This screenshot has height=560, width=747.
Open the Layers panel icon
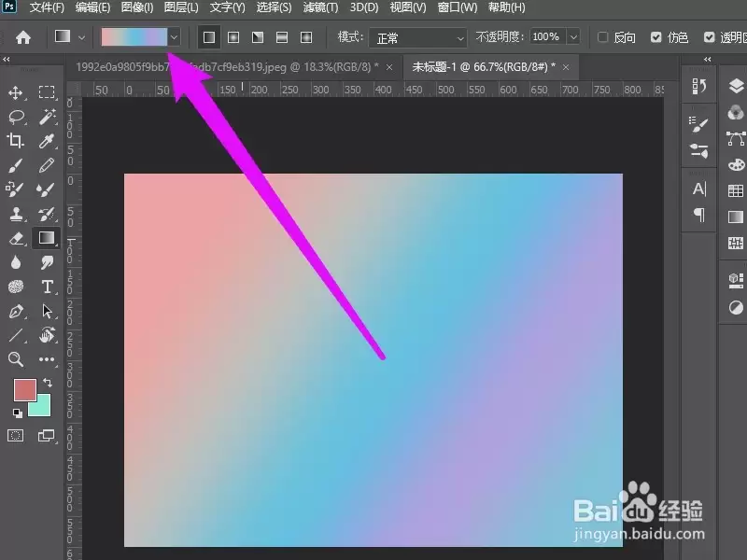(x=736, y=86)
